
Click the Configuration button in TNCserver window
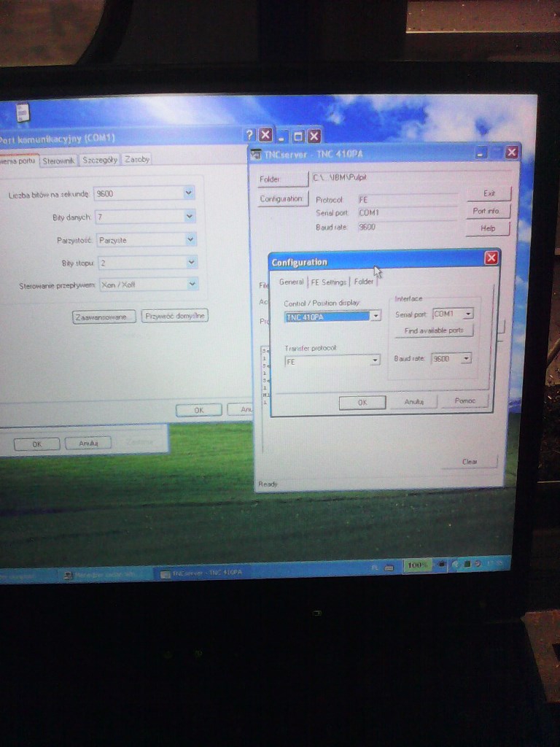point(283,198)
